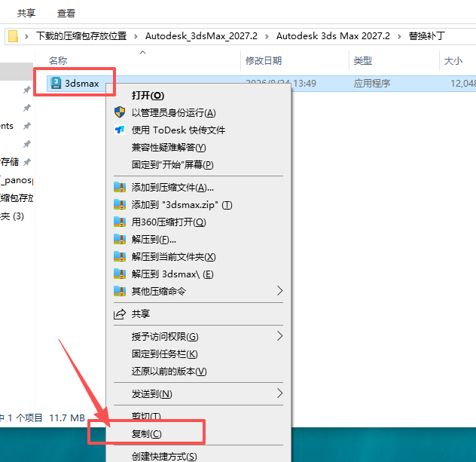Click archive icon beside 其他压缩命令
This screenshot has width=476, height=462.
click(x=120, y=292)
